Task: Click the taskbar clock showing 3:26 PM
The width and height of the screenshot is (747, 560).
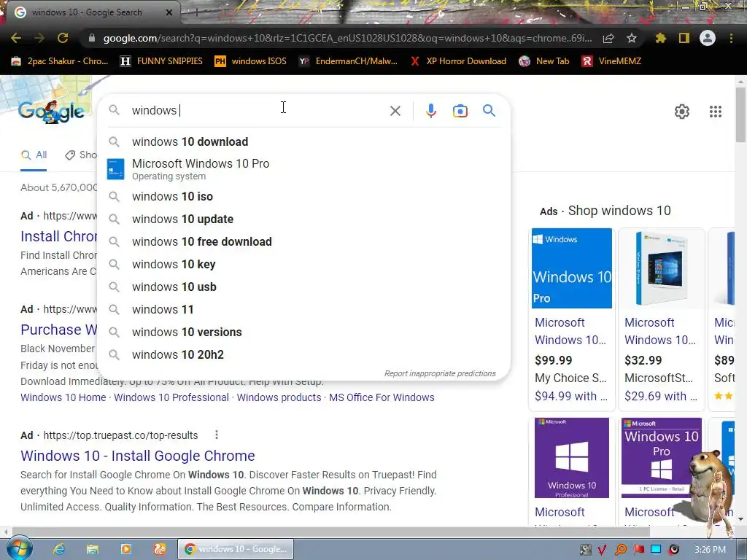Action: pos(710,550)
